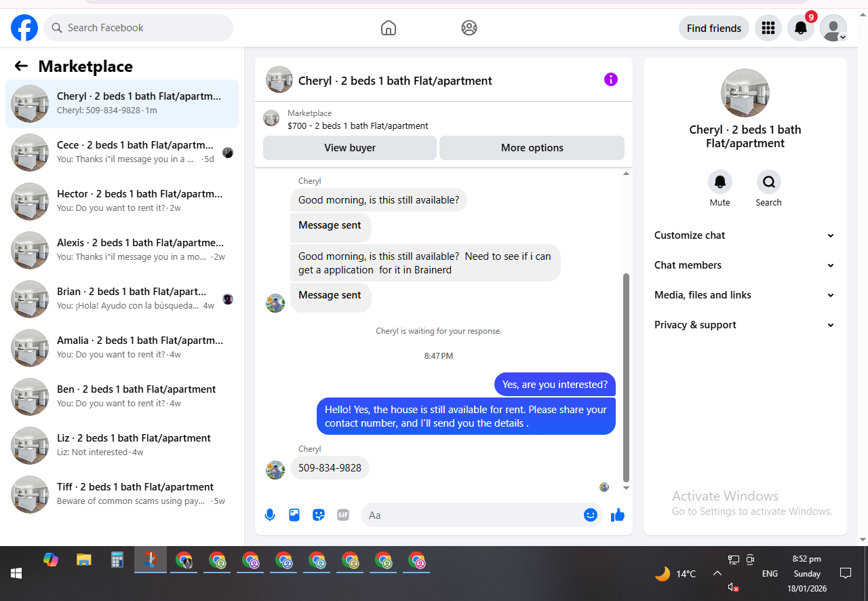Expand Privacy & support section
The image size is (868, 601).
coord(745,325)
